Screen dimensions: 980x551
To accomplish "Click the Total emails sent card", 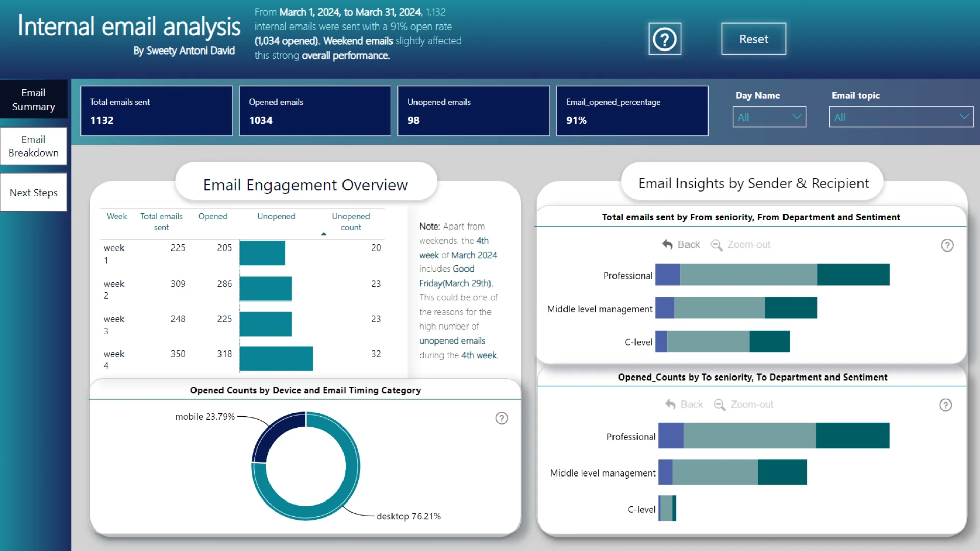I will 156,111.
